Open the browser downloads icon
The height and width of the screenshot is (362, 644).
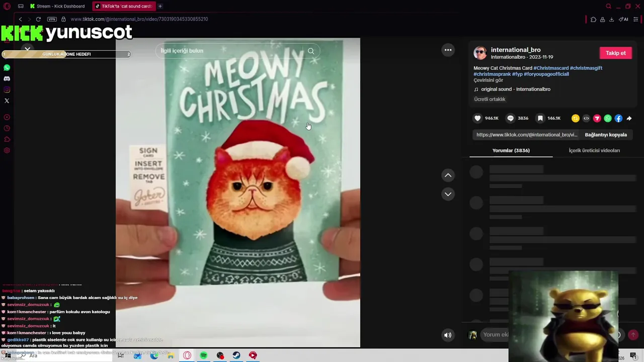(611, 20)
